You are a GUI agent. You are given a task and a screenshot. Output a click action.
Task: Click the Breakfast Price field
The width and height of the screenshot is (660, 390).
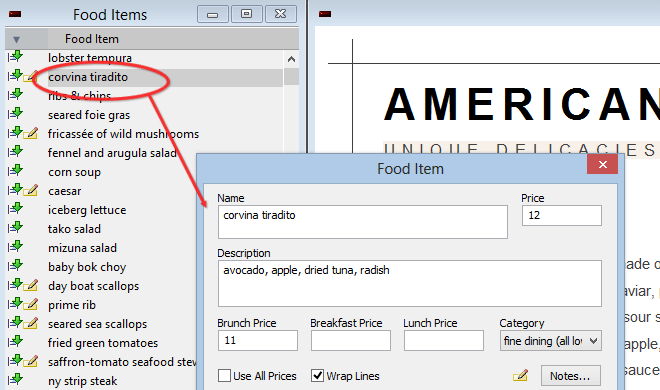(351, 340)
